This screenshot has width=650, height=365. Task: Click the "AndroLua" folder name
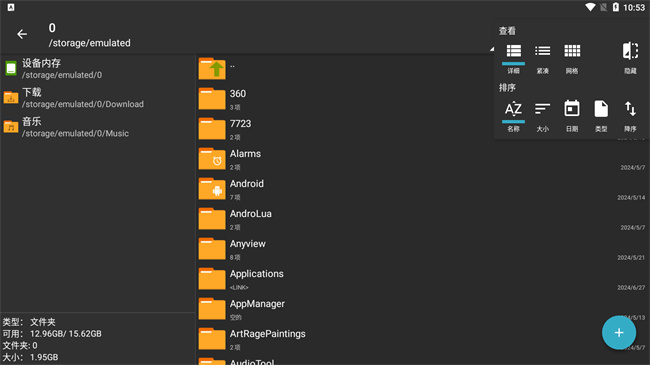(x=251, y=214)
